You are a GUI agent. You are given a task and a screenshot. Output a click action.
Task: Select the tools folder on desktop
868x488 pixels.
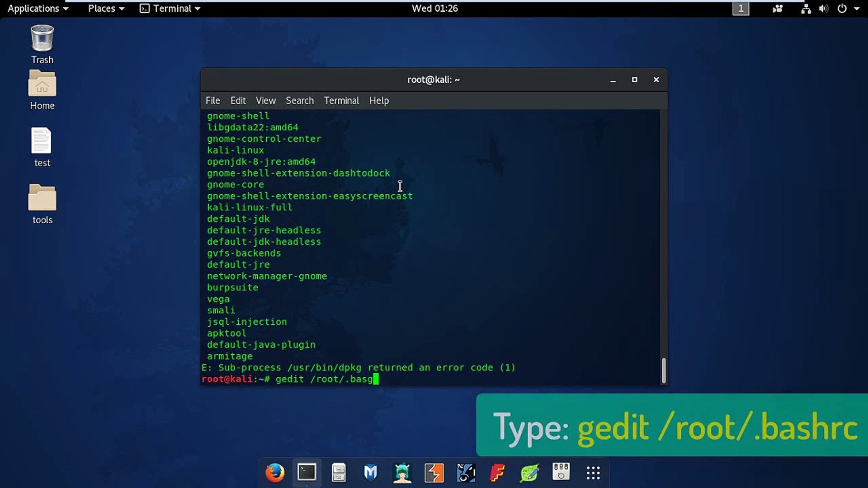(42, 204)
